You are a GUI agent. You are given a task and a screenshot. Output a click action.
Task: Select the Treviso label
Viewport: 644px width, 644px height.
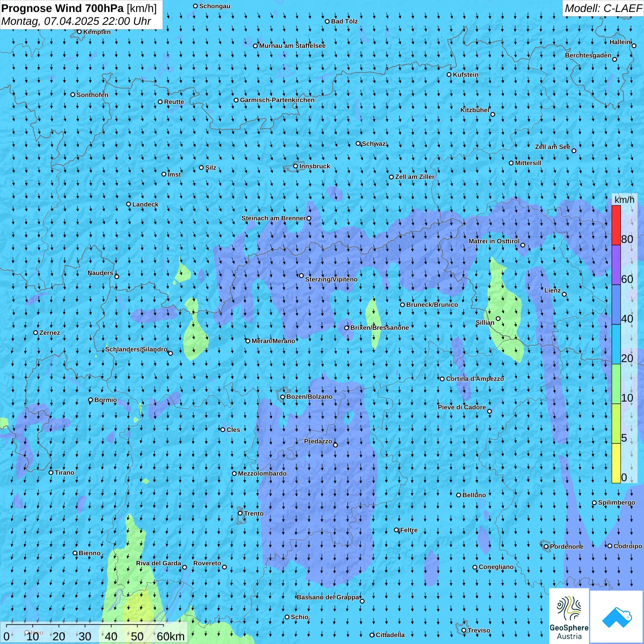[479, 630]
